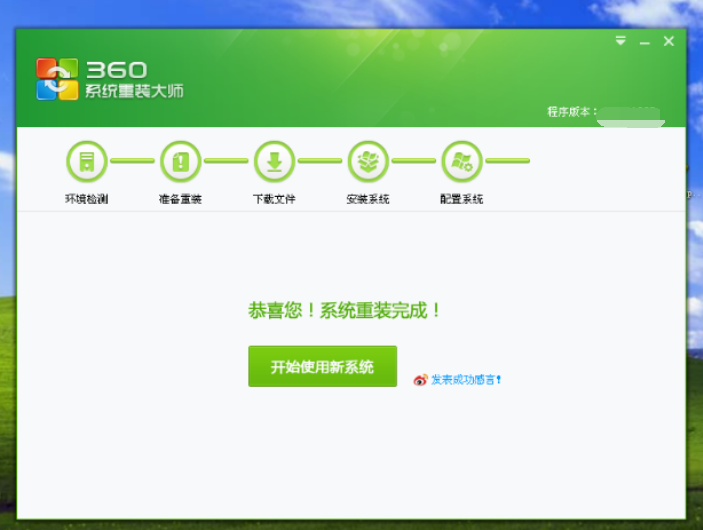Close the 360 reinstall window
Viewport: 703px width, 530px height.
(669, 41)
